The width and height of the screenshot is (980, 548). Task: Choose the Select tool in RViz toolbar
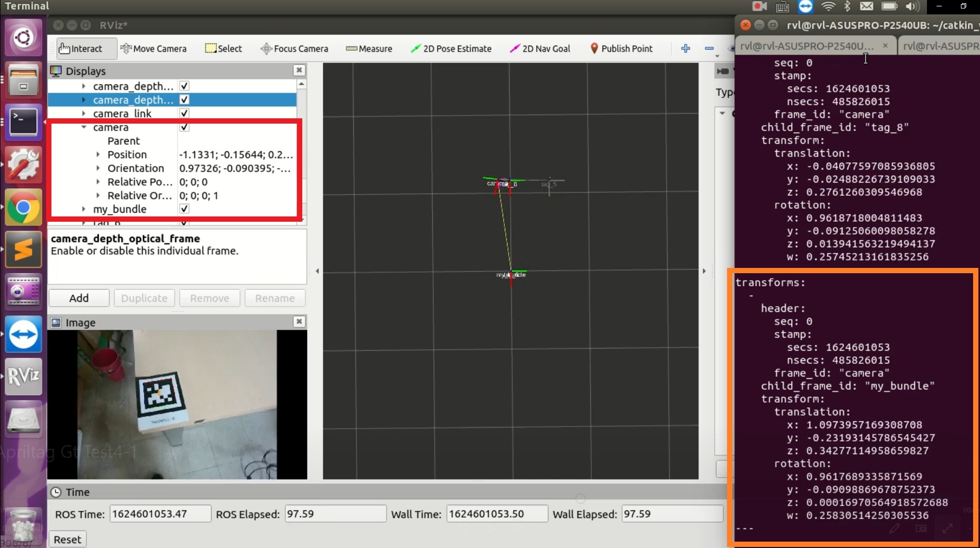(x=223, y=48)
